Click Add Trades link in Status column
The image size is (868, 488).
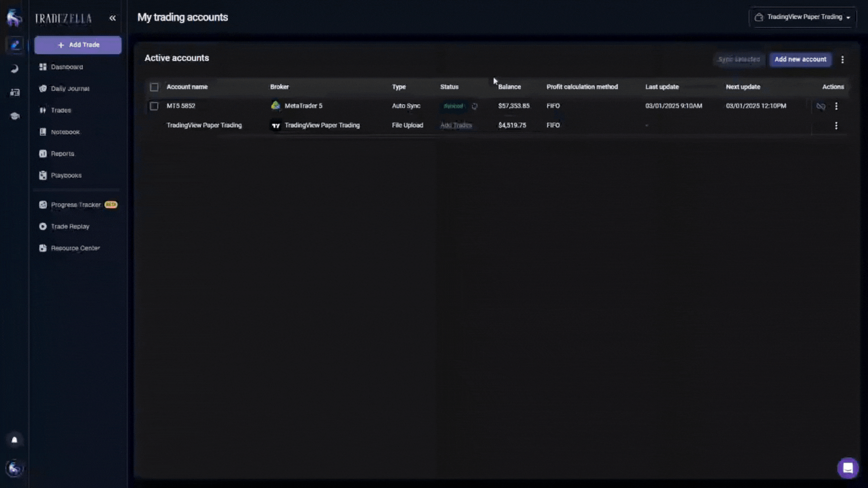click(x=456, y=125)
